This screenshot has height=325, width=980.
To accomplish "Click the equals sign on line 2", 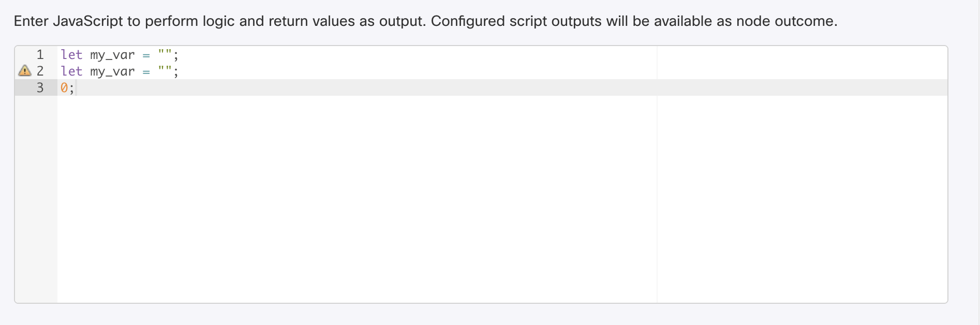I will tap(146, 72).
